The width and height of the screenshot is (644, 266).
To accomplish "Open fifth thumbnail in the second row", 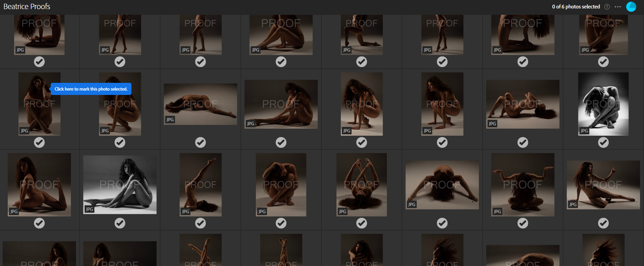I will [x=362, y=104].
